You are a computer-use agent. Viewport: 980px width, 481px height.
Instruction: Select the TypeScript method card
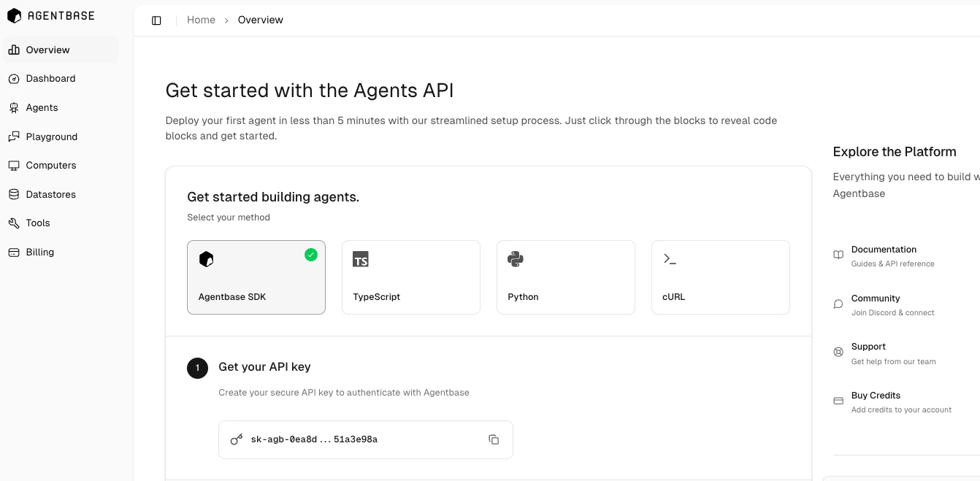411,277
